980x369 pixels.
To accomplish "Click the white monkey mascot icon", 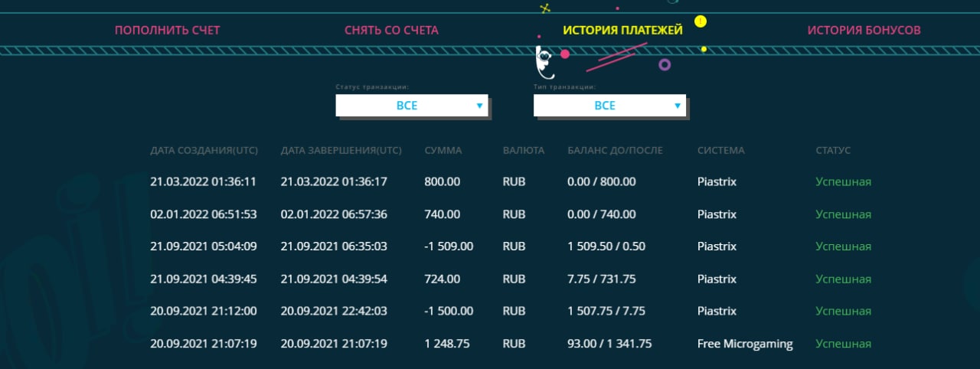I will coord(544,64).
